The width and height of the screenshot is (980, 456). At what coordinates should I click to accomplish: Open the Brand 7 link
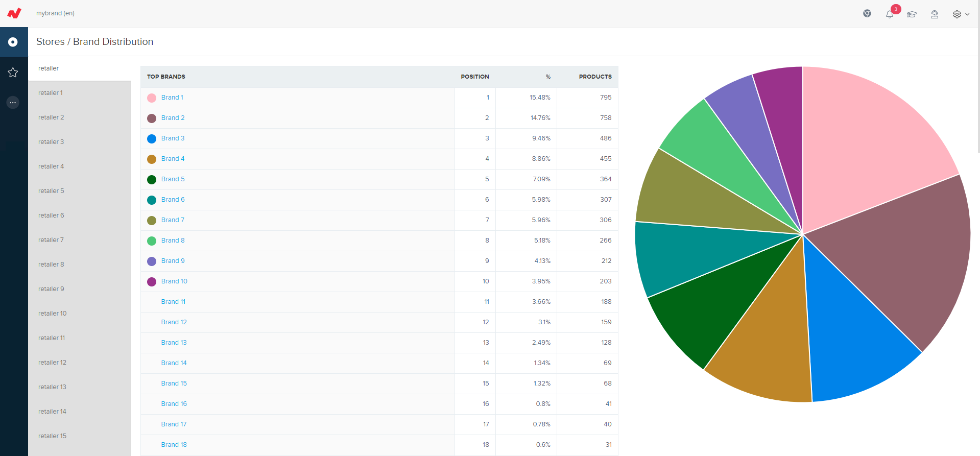(173, 220)
